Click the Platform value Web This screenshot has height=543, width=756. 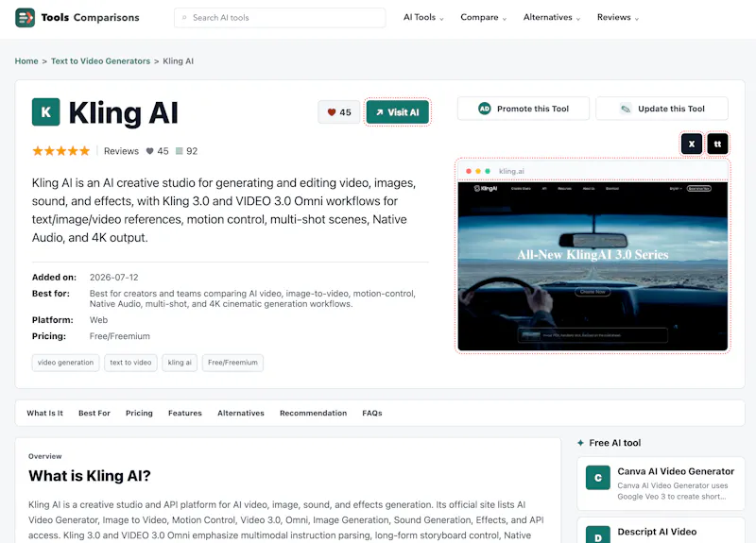(x=99, y=320)
